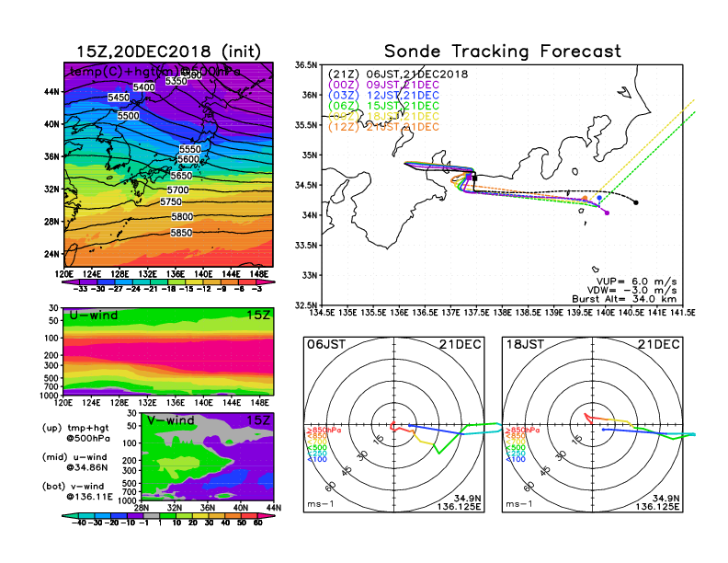Click the "141.5E" longitude label on tracking map

682,313
